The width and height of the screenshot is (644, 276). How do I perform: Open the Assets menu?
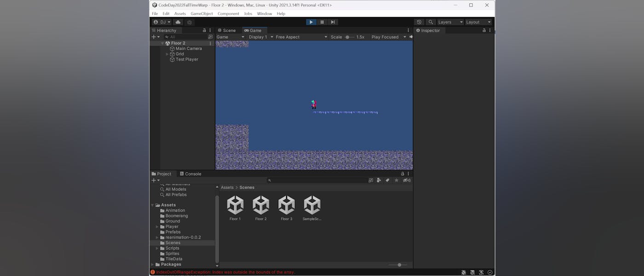coord(180,14)
